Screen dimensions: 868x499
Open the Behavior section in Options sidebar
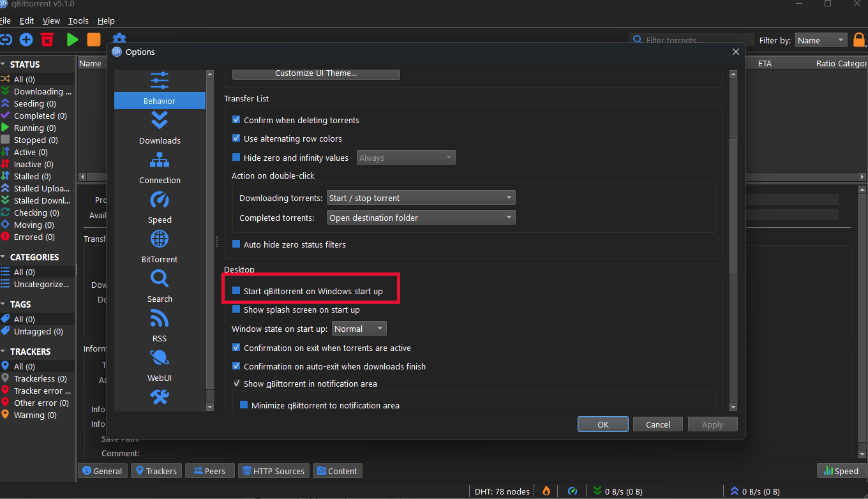point(160,89)
